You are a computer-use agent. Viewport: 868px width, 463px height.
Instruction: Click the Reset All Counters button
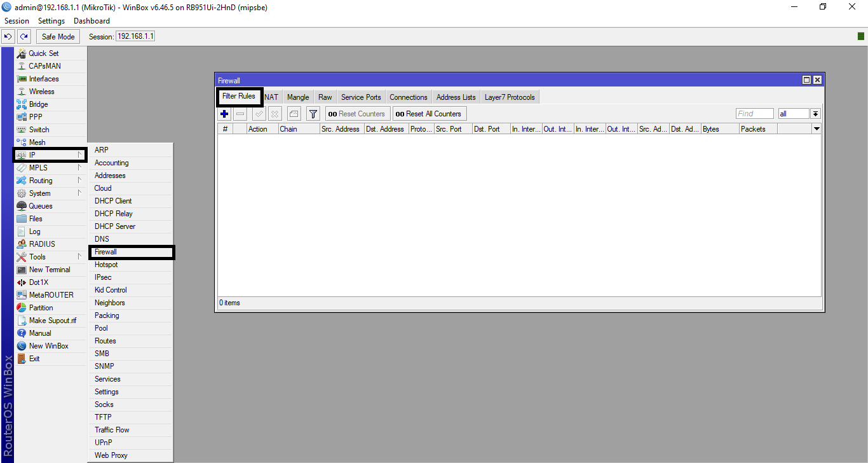pyautogui.click(x=429, y=114)
